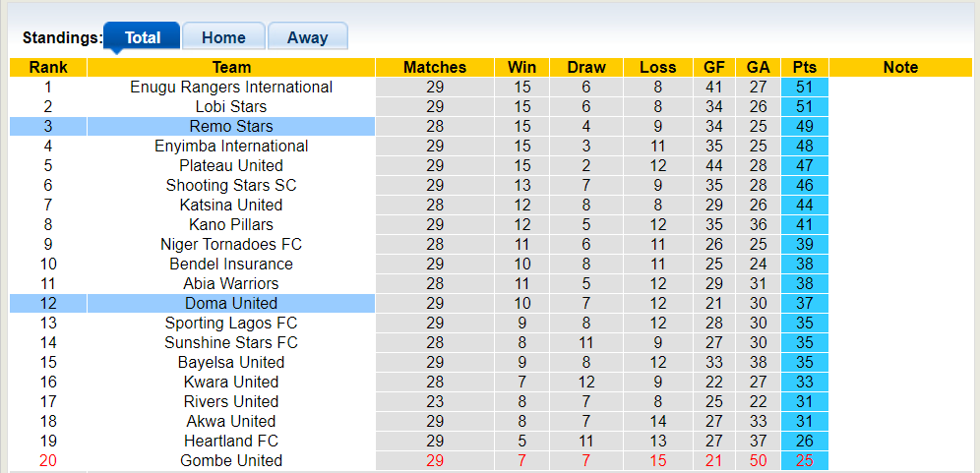The height and width of the screenshot is (473, 980).
Task: Click the Rank column header
Action: (48, 67)
